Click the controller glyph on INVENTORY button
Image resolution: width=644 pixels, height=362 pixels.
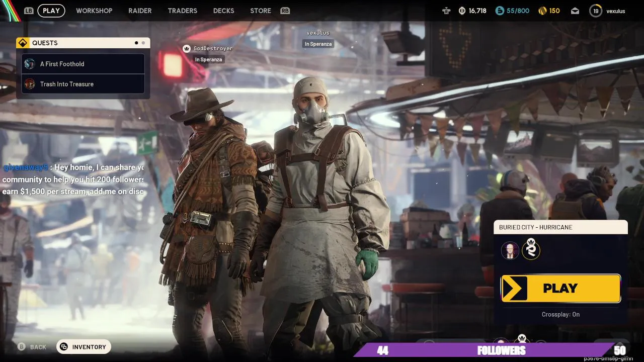click(64, 347)
